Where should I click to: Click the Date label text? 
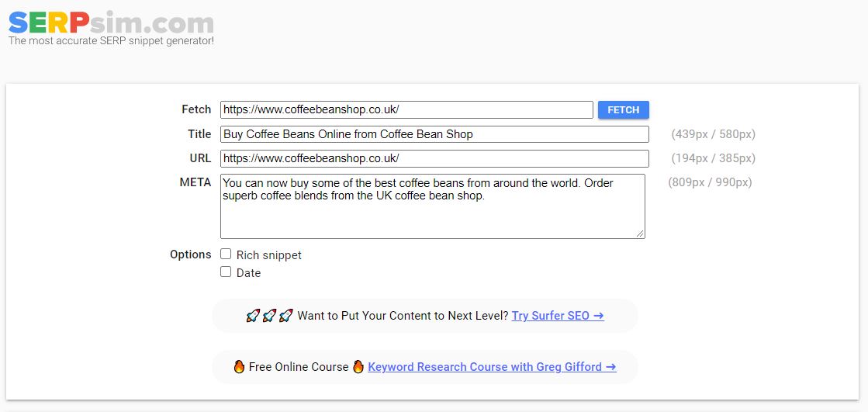click(248, 273)
